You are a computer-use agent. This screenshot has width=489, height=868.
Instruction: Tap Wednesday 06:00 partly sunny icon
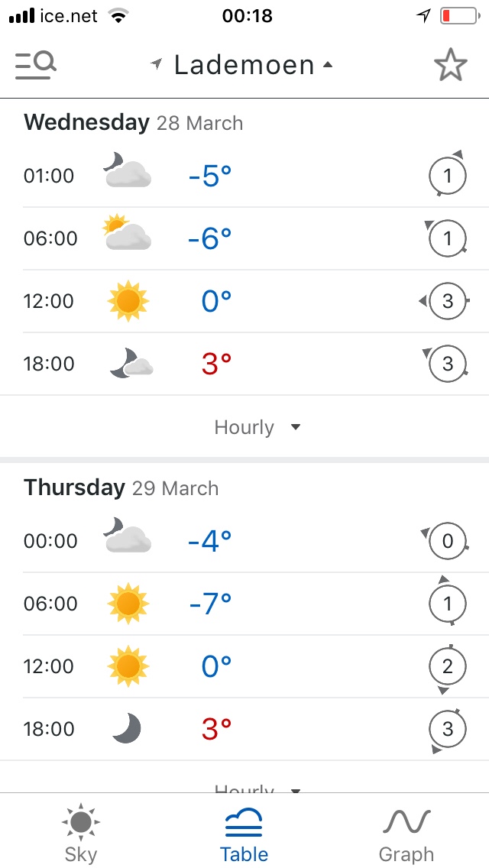(x=127, y=234)
